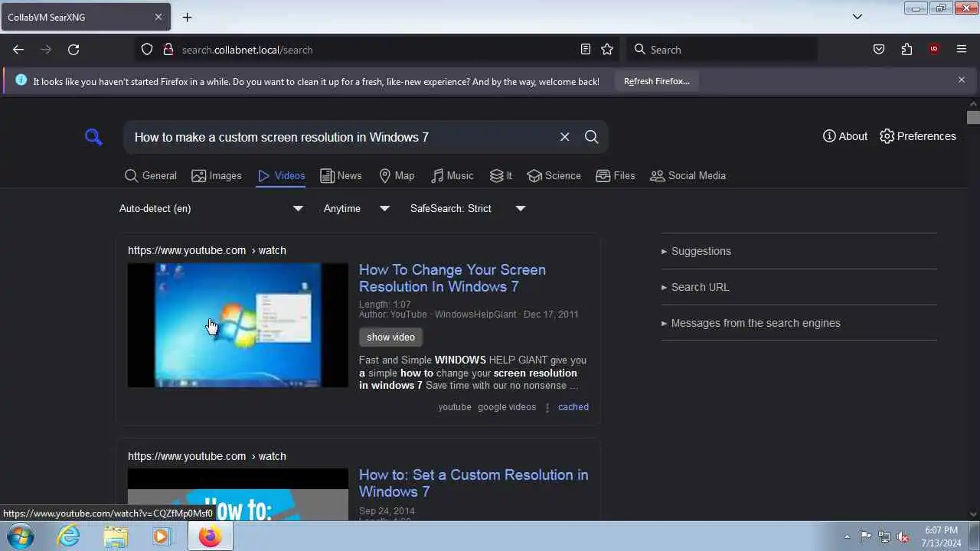Click the network tray icon
Screen dimensions: 980x551
[884, 536]
